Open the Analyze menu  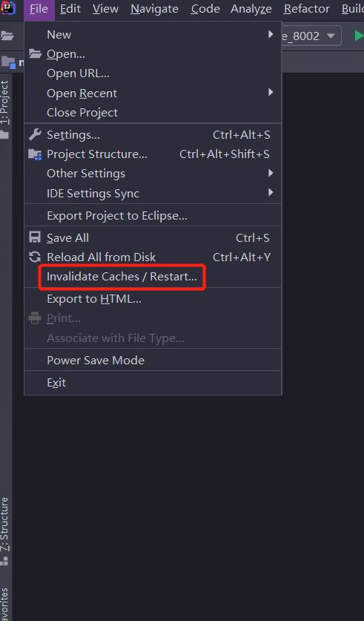tap(251, 9)
